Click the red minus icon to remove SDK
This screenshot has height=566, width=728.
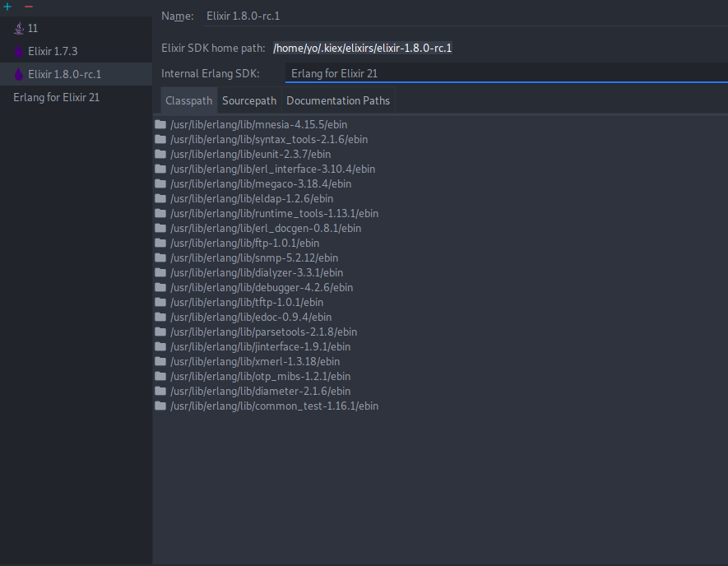(28, 5)
